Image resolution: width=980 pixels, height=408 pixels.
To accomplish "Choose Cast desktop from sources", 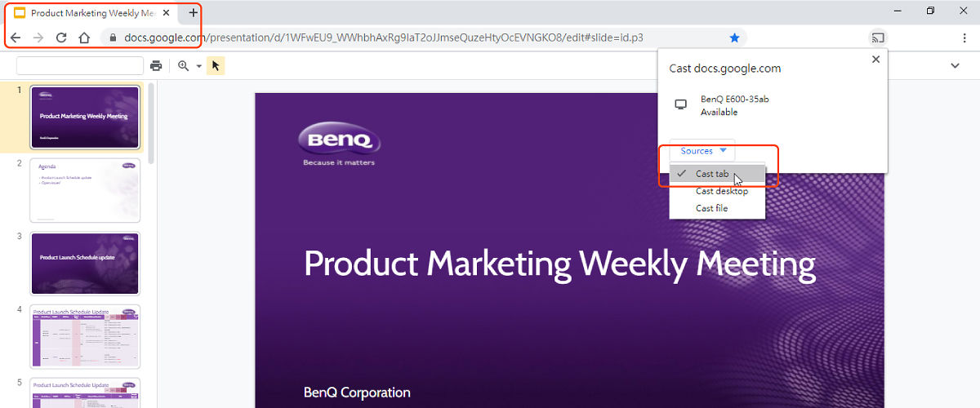I will point(721,191).
